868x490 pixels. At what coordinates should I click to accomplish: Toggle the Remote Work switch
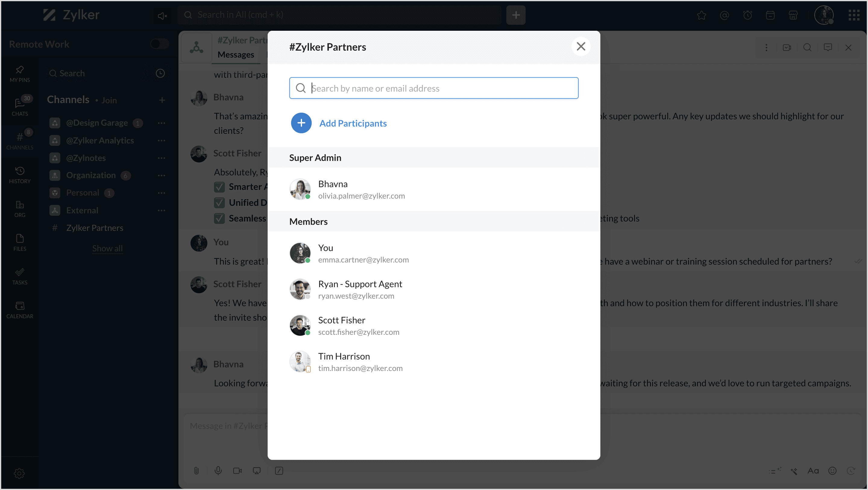(159, 44)
